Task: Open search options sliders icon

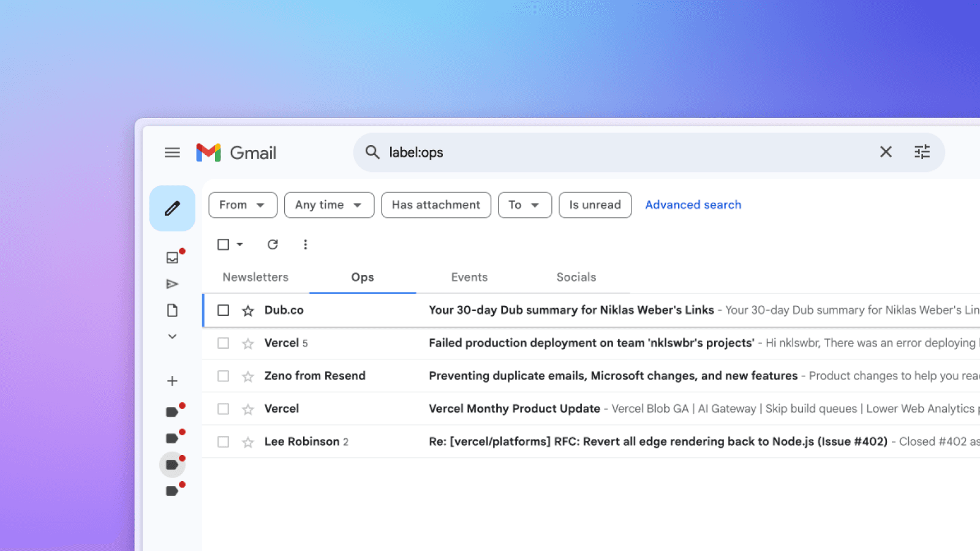Action: pyautogui.click(x=922, y=152)
